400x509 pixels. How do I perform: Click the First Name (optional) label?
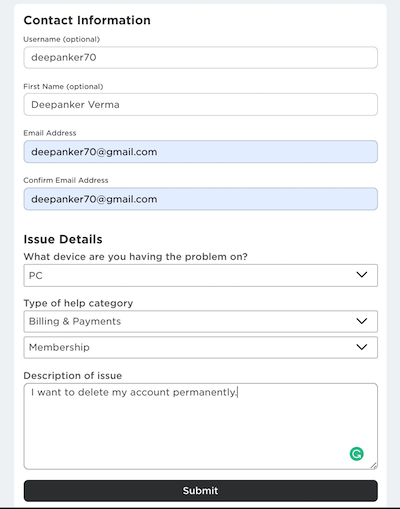pos(63,87)
